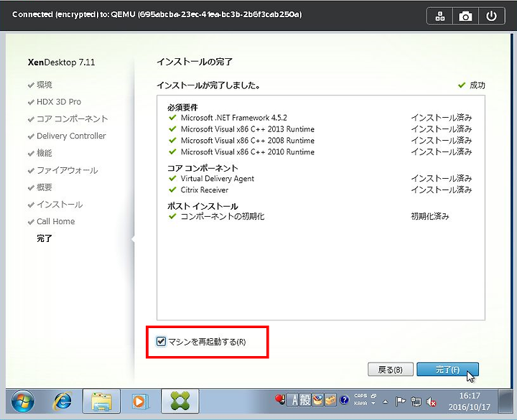
Task: Launch Internet Explorer from the taskbar
Action: tap(62, 401)
